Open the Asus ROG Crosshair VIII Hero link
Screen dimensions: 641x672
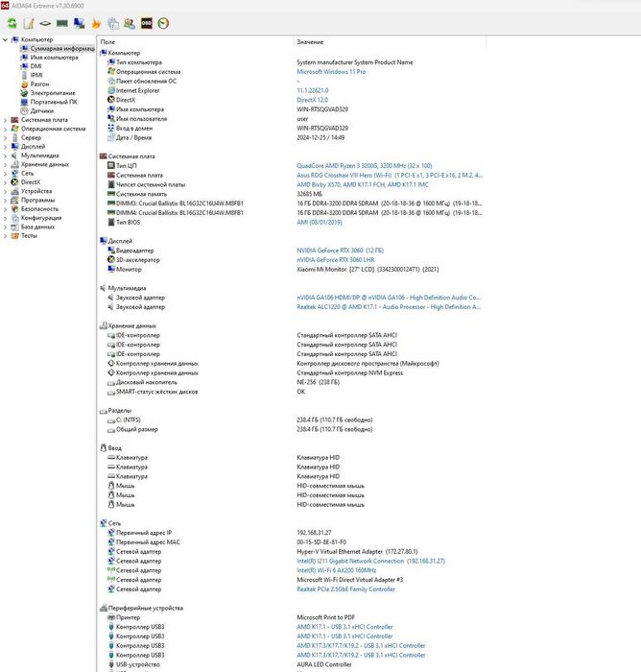click(390, 176)
